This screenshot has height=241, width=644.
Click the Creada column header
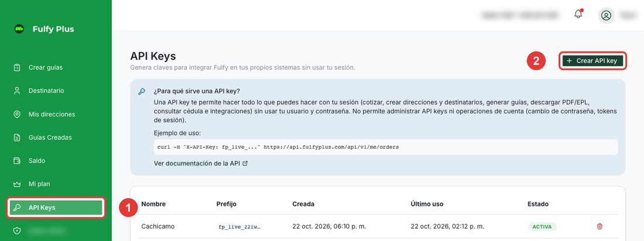303,204
